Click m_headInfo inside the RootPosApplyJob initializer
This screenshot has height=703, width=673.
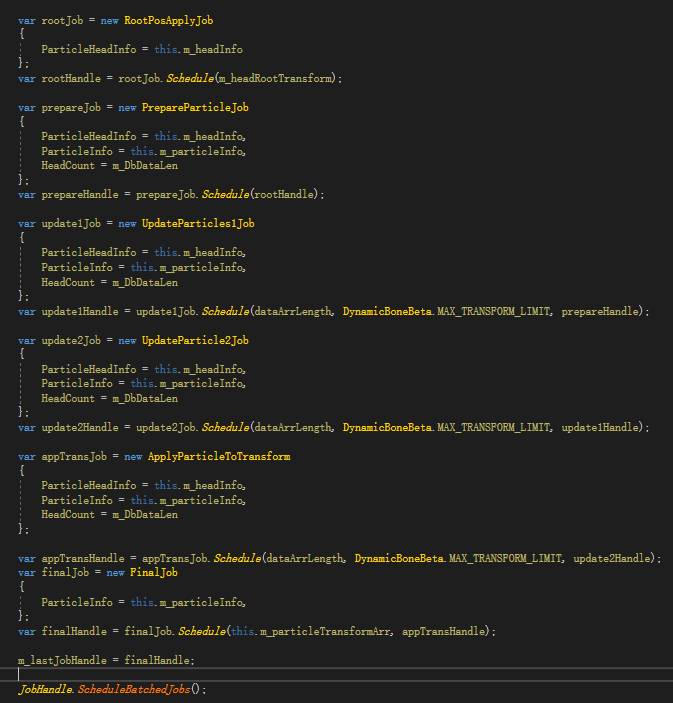tap(213, 49)
